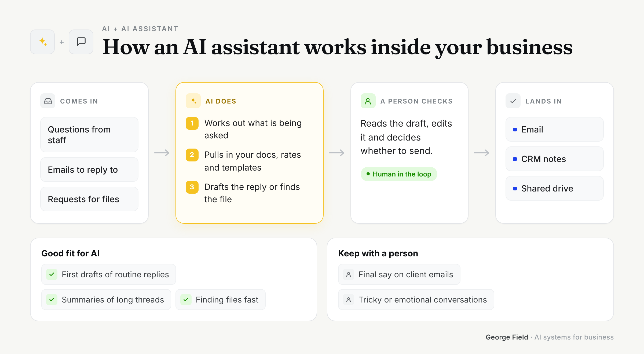Screen dimensions: 644x354
Task: Click the 'LANDS IN' column label
Action: (544, 101)
